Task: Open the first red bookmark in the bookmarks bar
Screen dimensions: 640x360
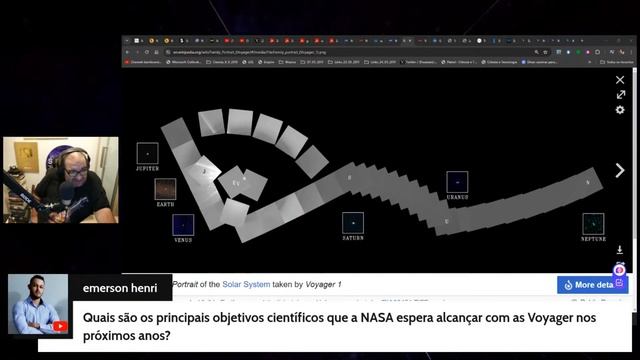Action: click(142, 62)
